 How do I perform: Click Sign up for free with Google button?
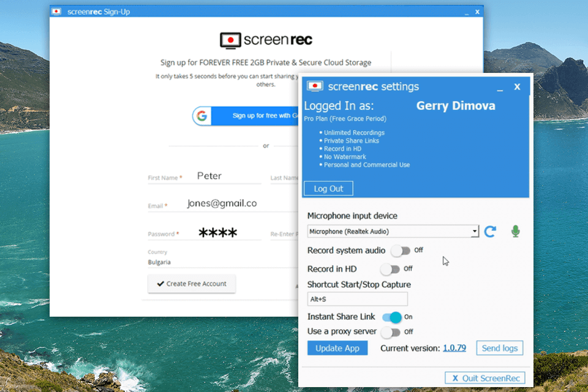(246, 116)
